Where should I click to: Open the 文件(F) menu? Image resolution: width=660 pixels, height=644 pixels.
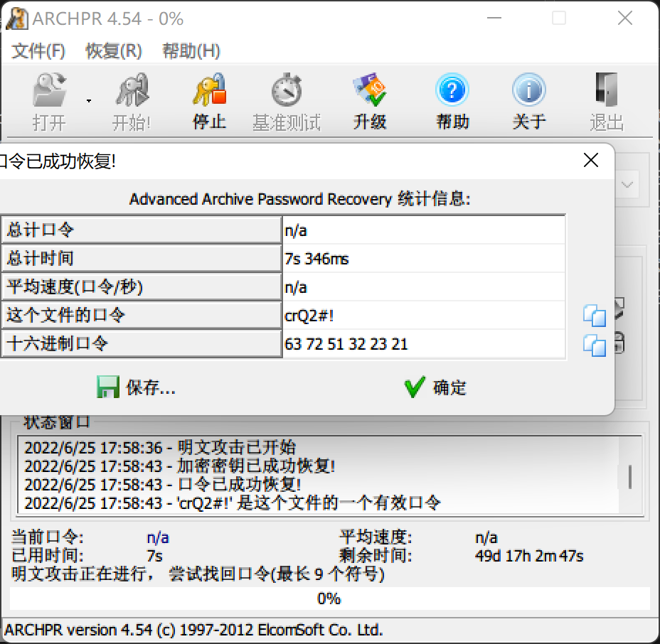click(38, 51)
